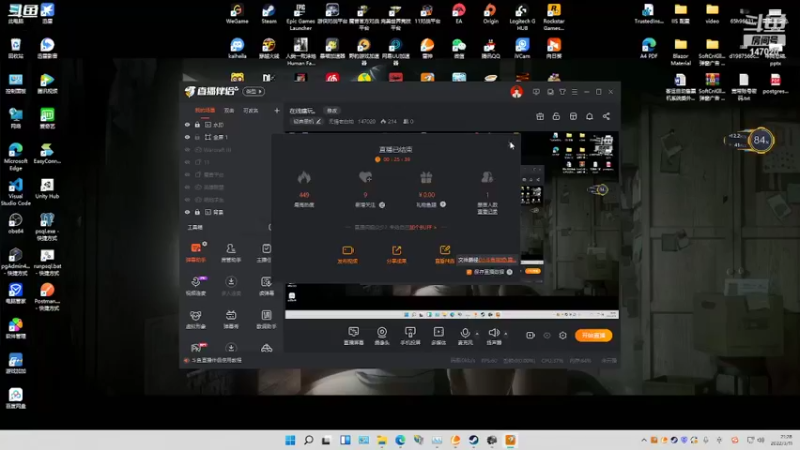Click the microphone icon in bottom toolbar
The image size is (800, 450).
(x=465, y=333)
